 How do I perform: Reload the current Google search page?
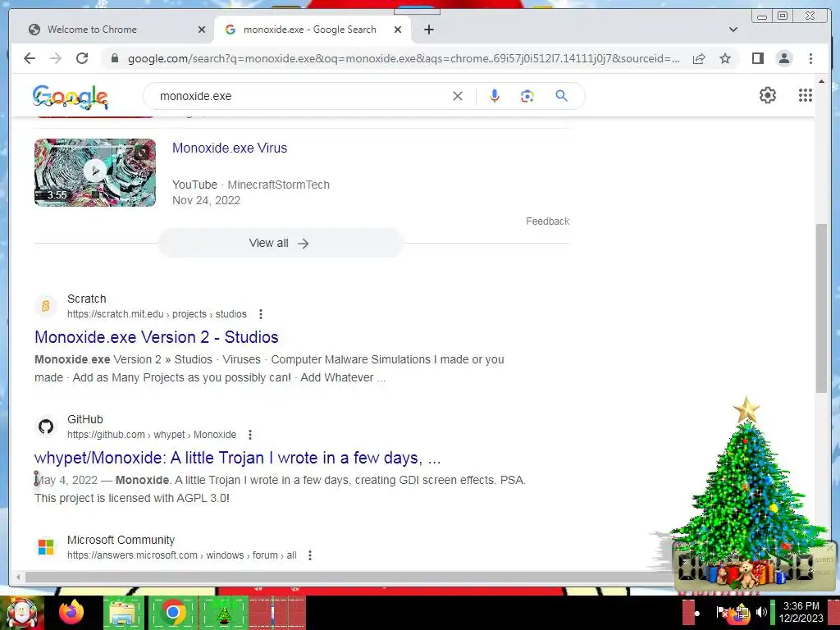82,58
